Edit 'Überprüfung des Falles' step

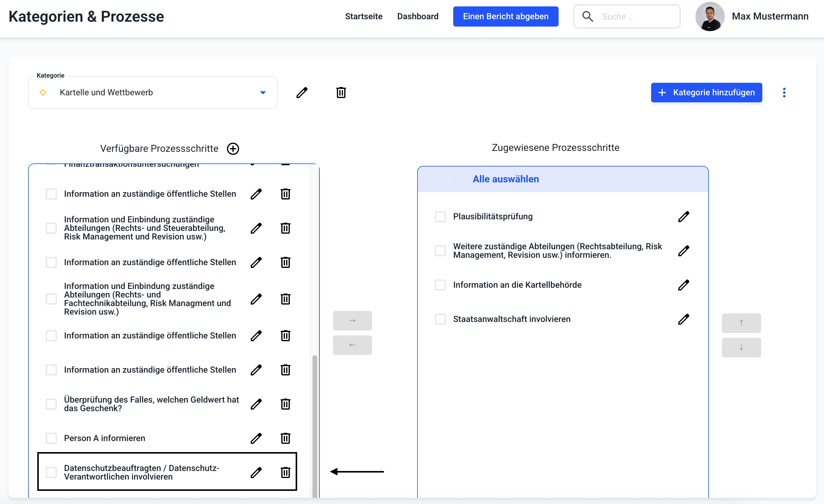pos(256,404)
